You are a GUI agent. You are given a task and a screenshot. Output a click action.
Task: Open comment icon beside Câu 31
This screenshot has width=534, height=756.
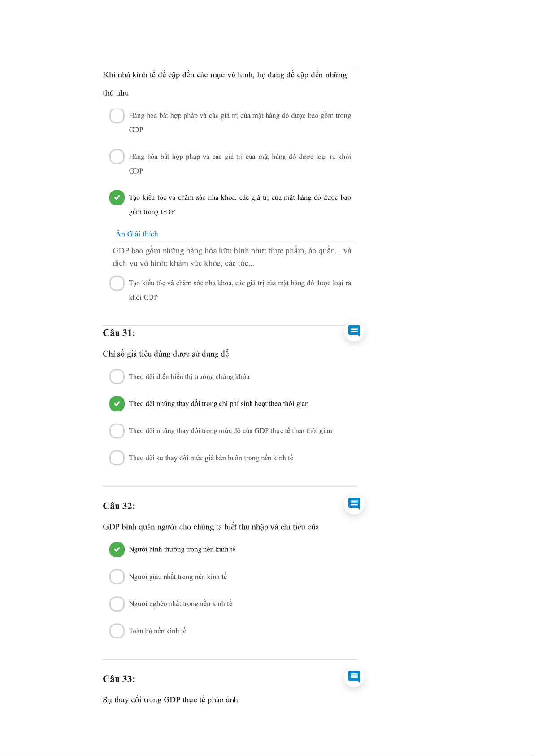354,331
